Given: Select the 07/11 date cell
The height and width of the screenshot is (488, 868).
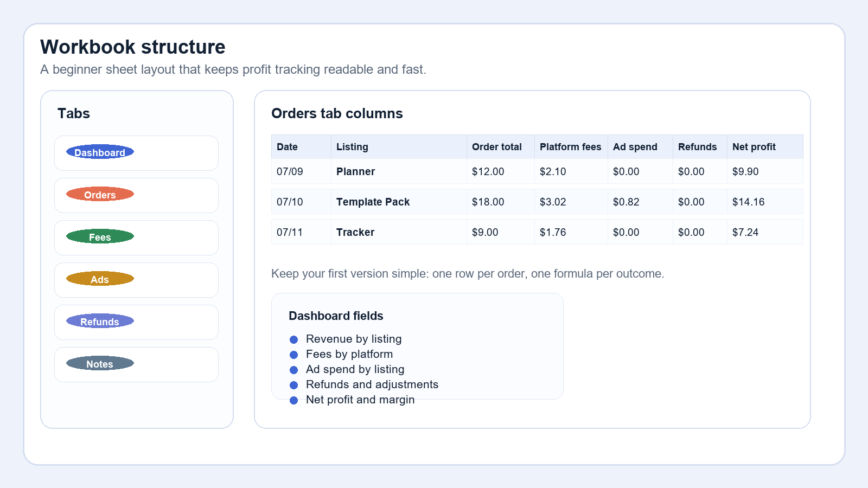Looking at the screenshot, I should pyautogui.click(x=301, y=232).
